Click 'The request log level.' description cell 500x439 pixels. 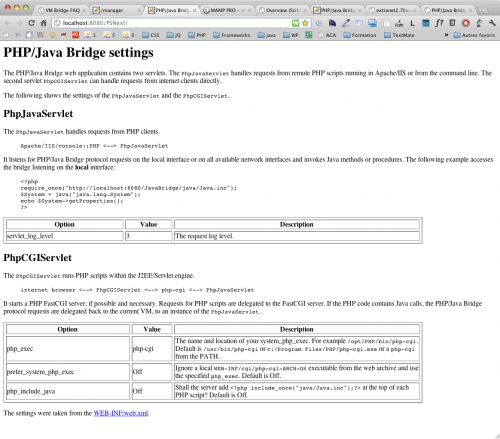tap(297, 236)
